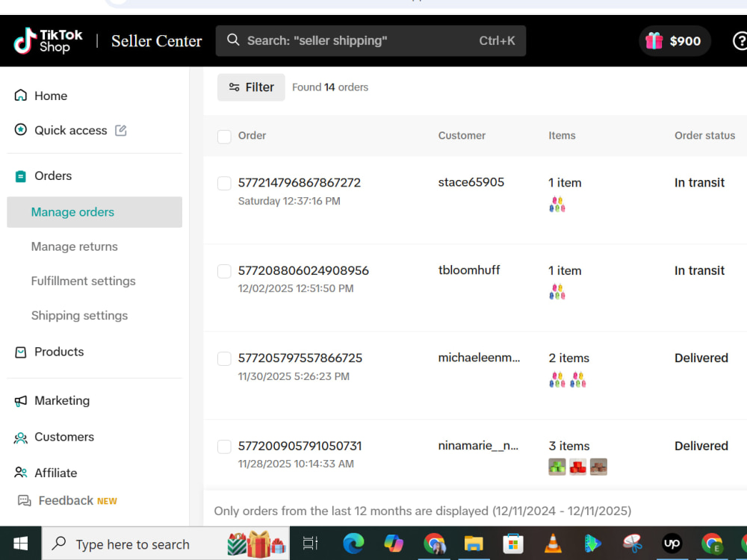
Task: Click the Items column header
Action: [562, 136]
